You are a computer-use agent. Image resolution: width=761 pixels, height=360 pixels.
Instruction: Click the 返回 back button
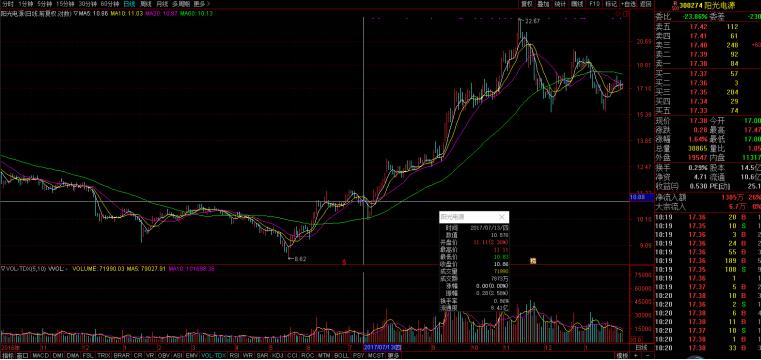click(645, 3)
